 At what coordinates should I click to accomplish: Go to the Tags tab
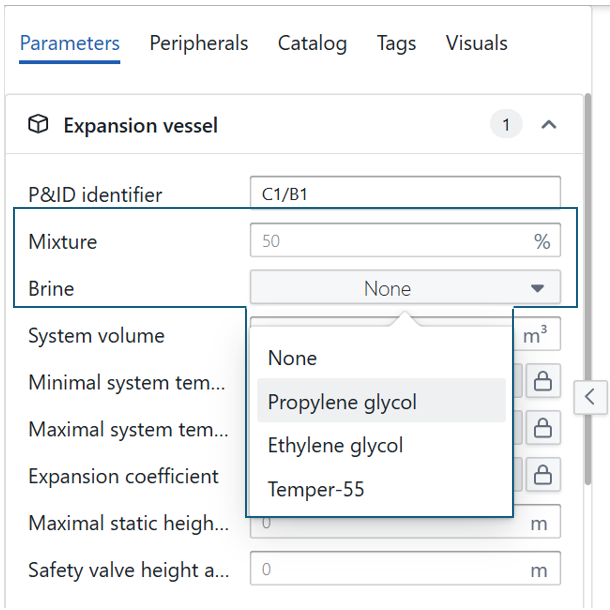[x=396, y=44]
